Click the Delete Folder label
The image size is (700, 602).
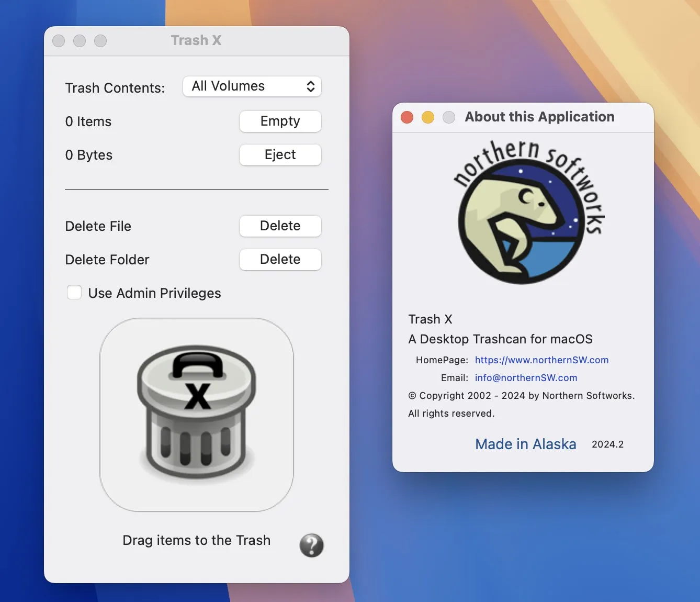[x=107, y=260]
